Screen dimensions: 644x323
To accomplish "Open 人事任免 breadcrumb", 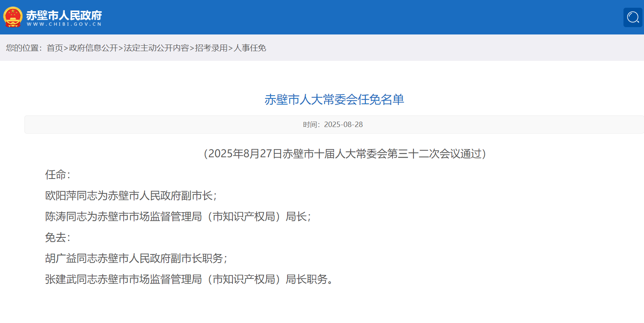I will 250,48.
